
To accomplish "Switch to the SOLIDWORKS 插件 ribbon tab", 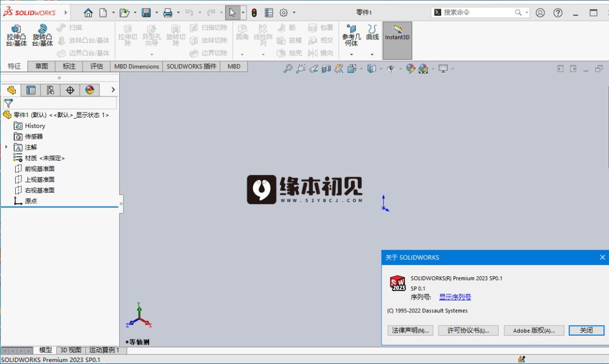I will [191, 66].
